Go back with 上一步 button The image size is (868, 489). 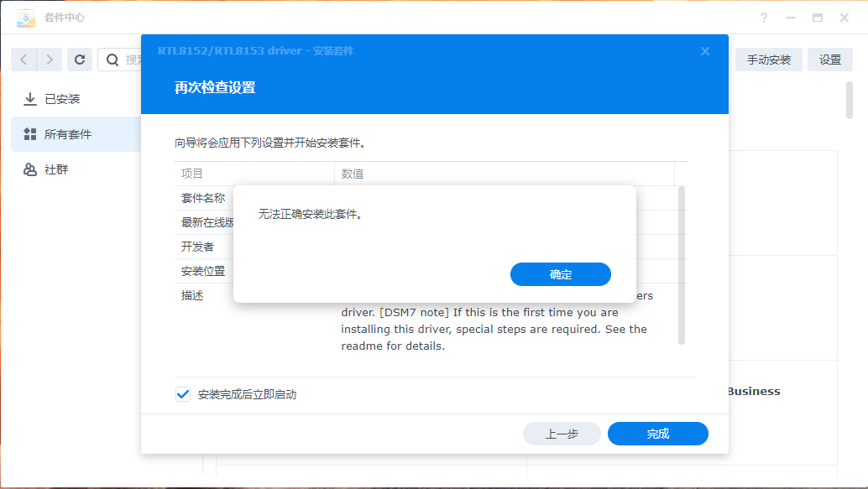pos(562,434)
